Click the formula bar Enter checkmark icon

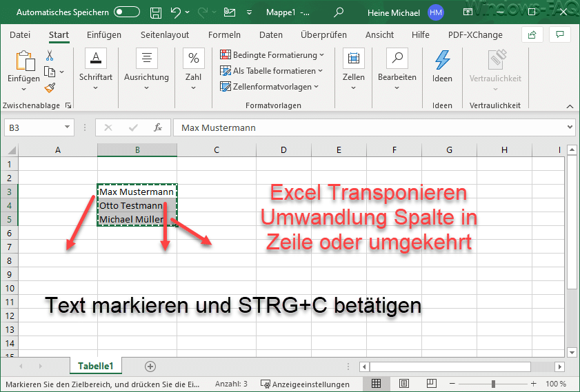pos(133,127)
